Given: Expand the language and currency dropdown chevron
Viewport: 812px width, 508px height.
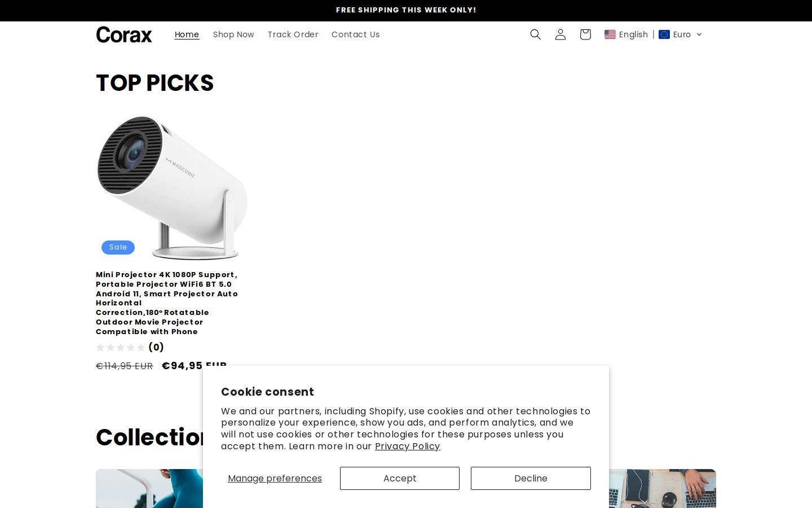Looking at the screenshot, I should pyautogui.click(x=699, y=34).
